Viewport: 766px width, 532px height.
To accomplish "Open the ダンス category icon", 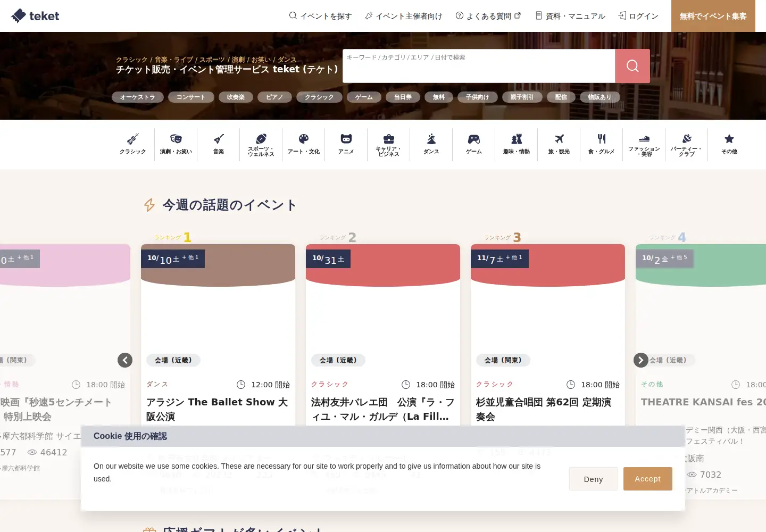I will coord(431,144).
